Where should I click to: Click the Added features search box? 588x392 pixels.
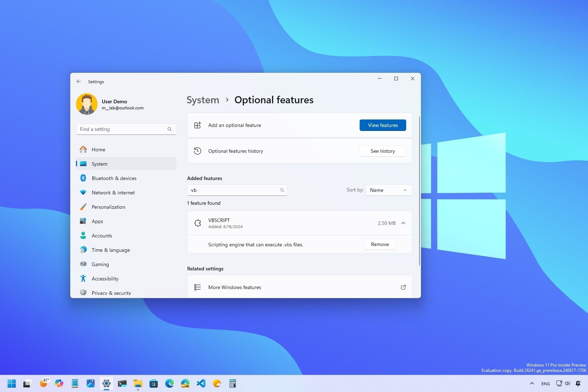coord(237,190)
